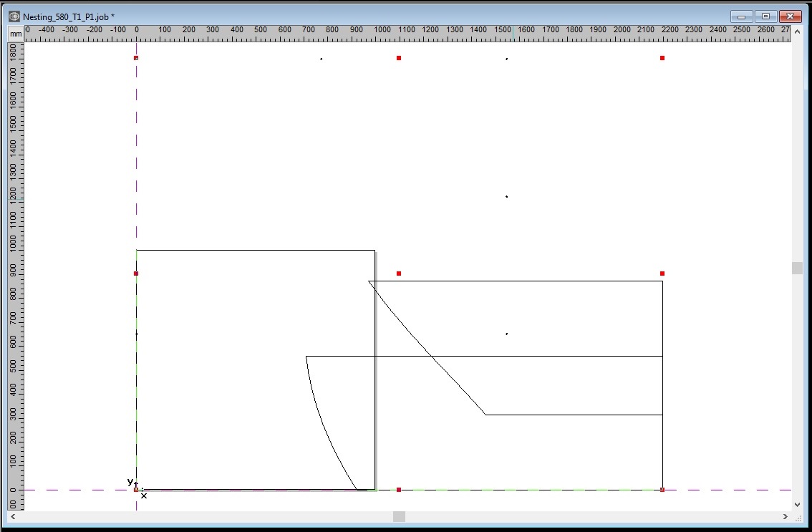The image size is (812, 532).
Task: Click the horizontal scrollbar left arrow
Action: pyautogui.click(x=13, y=516)
